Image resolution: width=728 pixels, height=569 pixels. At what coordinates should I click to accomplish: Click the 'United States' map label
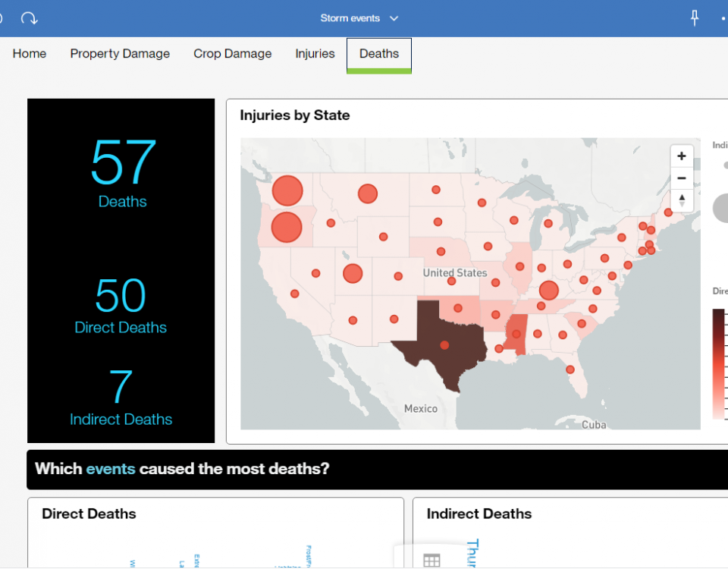tap(455, 272)
